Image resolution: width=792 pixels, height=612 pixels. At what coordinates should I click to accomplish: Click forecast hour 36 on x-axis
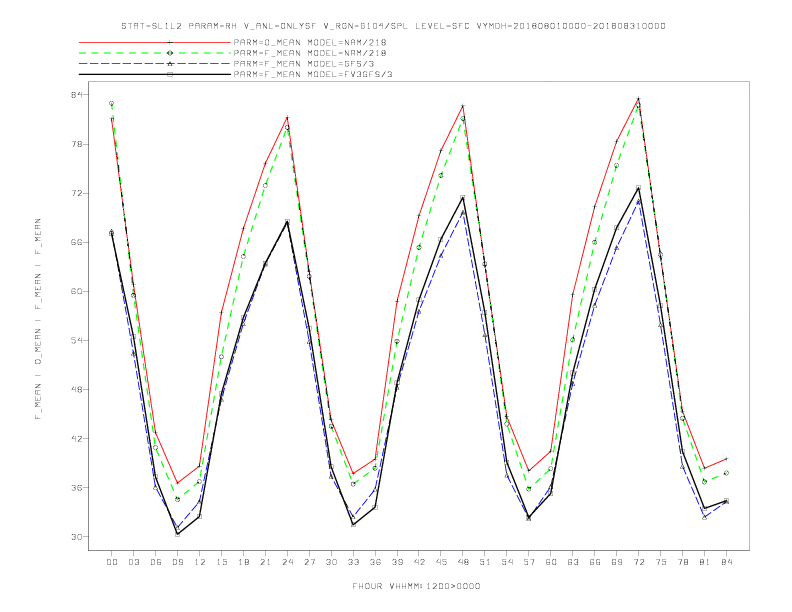point(375,562)
